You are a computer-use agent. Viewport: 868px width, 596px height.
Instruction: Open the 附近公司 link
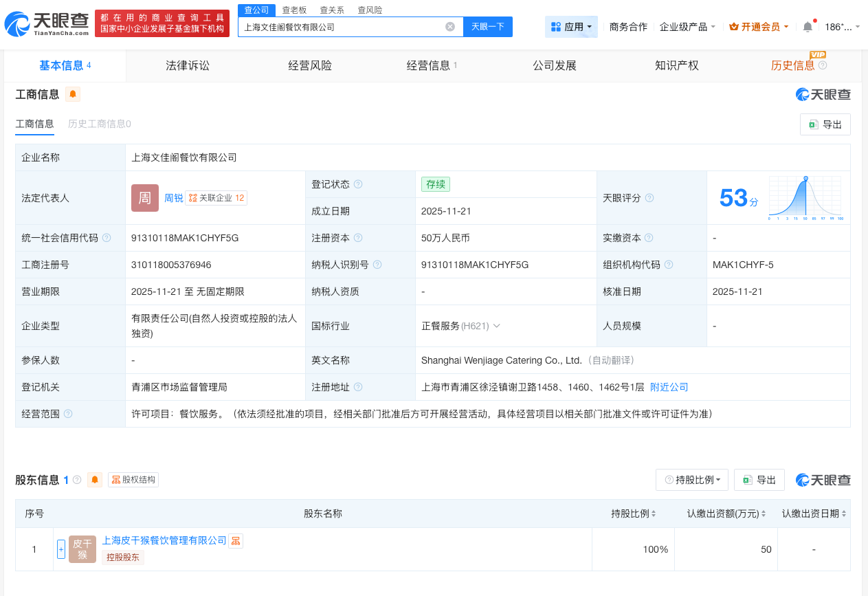click(x=669, y=386)
